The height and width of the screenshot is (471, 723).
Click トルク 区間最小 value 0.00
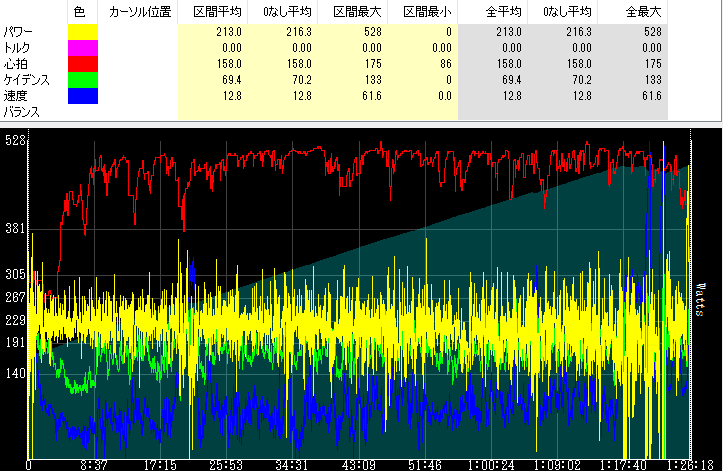(442, 48)
